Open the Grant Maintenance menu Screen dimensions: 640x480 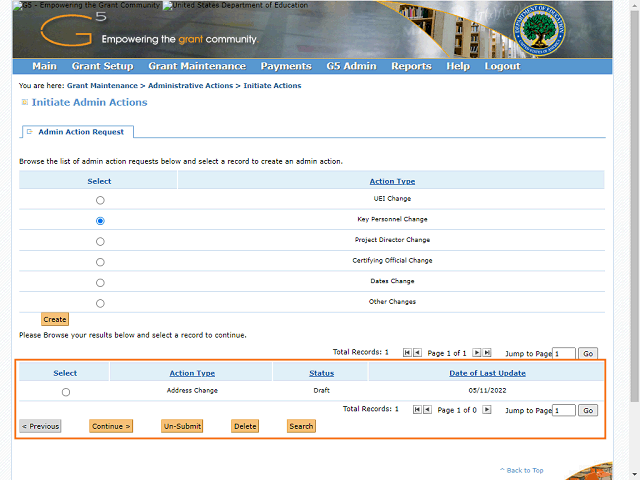[x=197, y=66]
